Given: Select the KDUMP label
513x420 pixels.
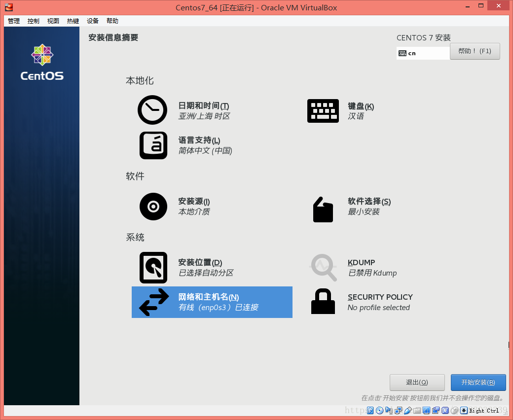Looking at the screenshot, I should 362,262.
